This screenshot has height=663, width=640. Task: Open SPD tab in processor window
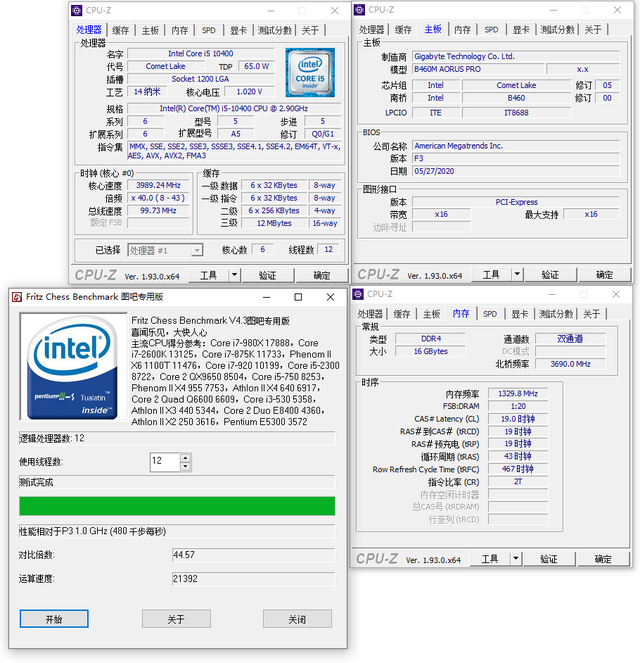point(208,30)
